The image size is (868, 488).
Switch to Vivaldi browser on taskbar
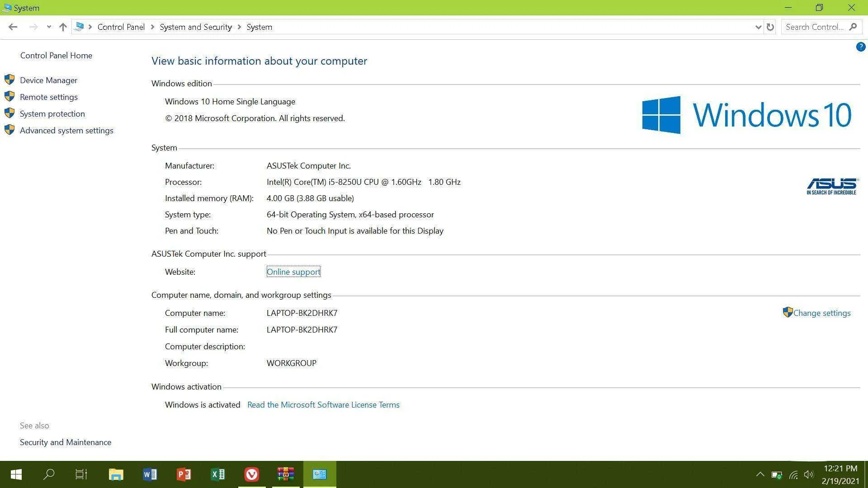252,474
